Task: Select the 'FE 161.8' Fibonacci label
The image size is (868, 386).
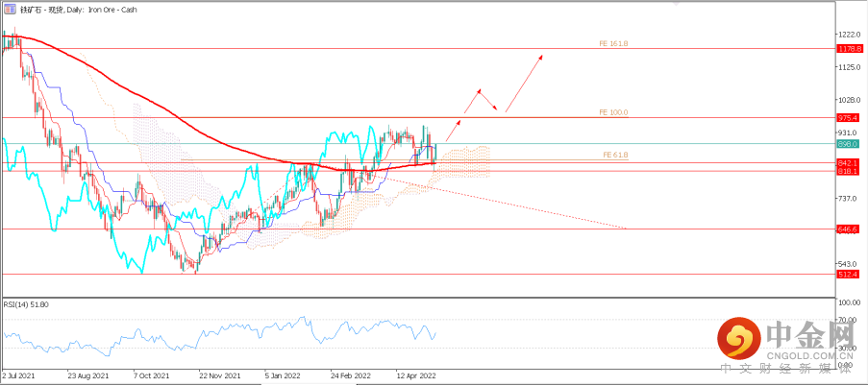Action: (x=614, y=43)
